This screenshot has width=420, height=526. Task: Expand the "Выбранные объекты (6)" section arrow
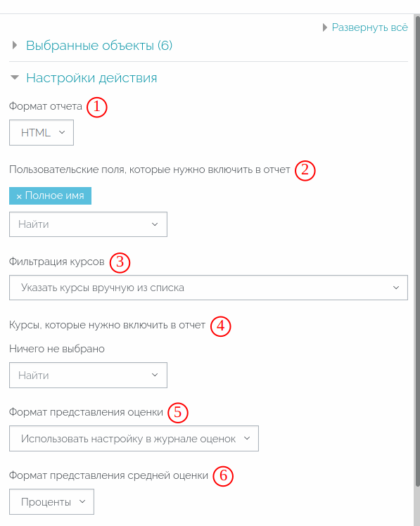(15, 45)
